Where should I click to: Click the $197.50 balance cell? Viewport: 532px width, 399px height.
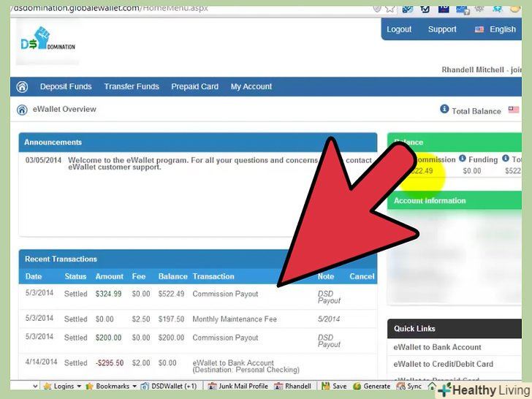click(171, 319)
